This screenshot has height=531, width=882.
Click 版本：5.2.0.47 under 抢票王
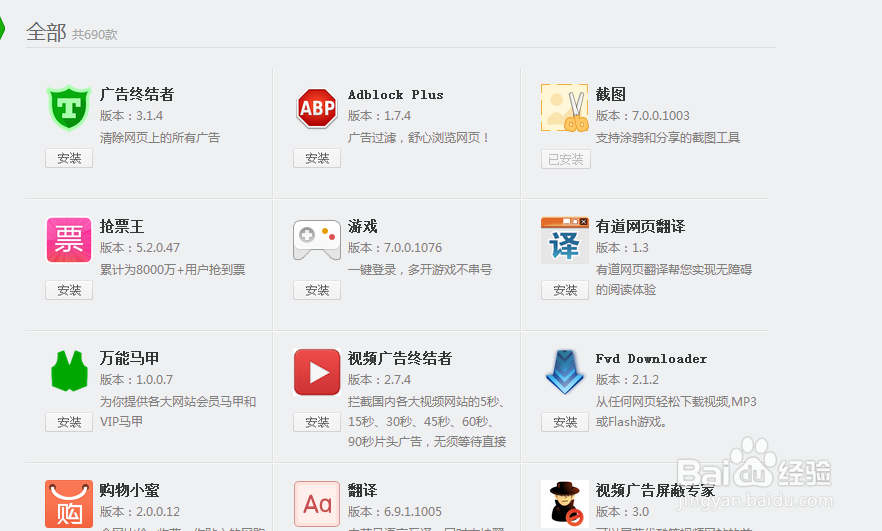tap(140, 248)
